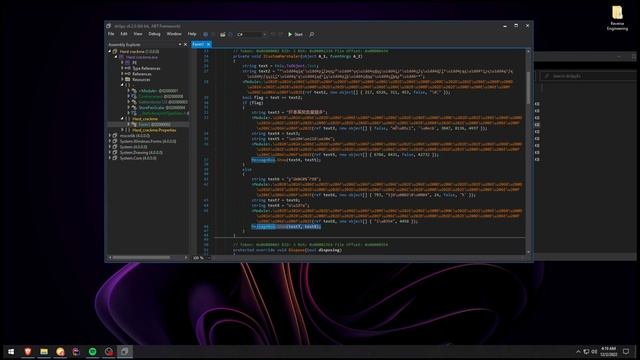Screen dimensions: 640x360
Task: Select the Hard_crackme.Properties tree label
Action: pos(154,130)
